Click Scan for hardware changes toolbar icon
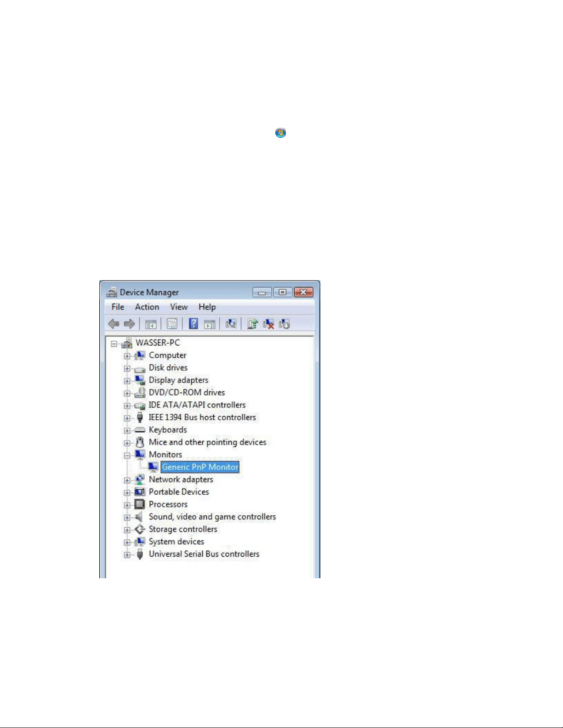 pos(231,324)
